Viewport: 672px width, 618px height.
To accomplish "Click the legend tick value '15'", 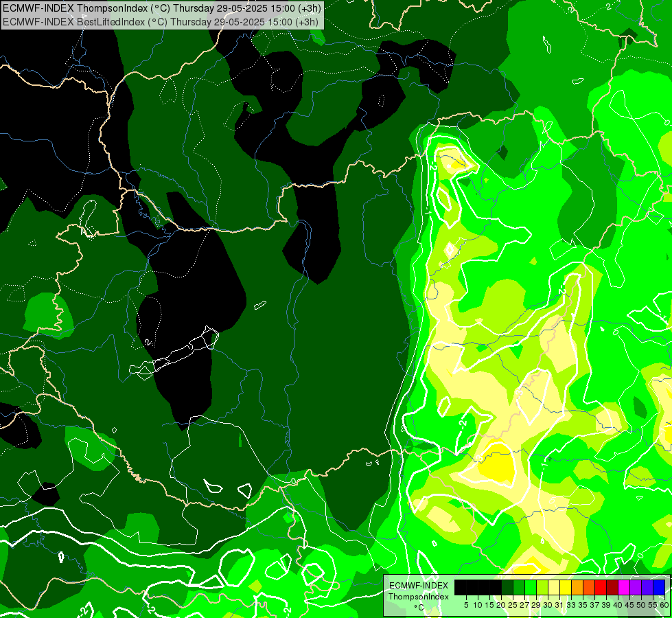I will tap(489, 605).
